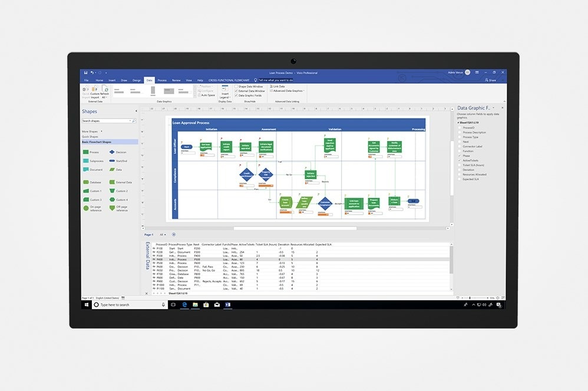Collapse the Sheet1$A1:L19 field list
Viewport: 588px width, 391px height.
pyautogui.click(x=458, y=122)
